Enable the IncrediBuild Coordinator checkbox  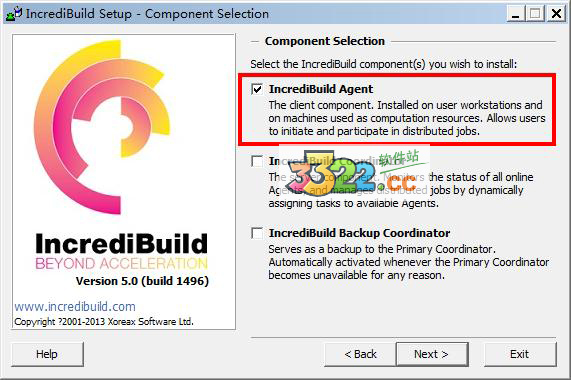pos(257,161)
